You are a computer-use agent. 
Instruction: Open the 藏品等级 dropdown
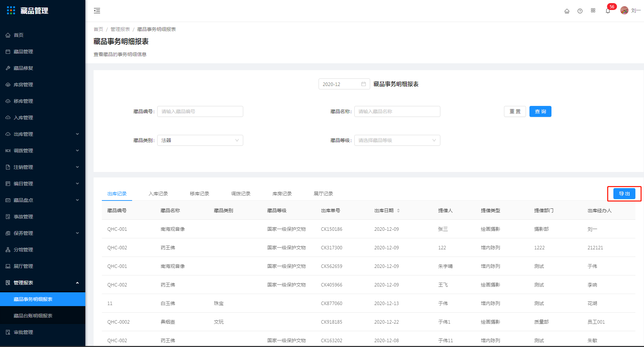[397, 140]
